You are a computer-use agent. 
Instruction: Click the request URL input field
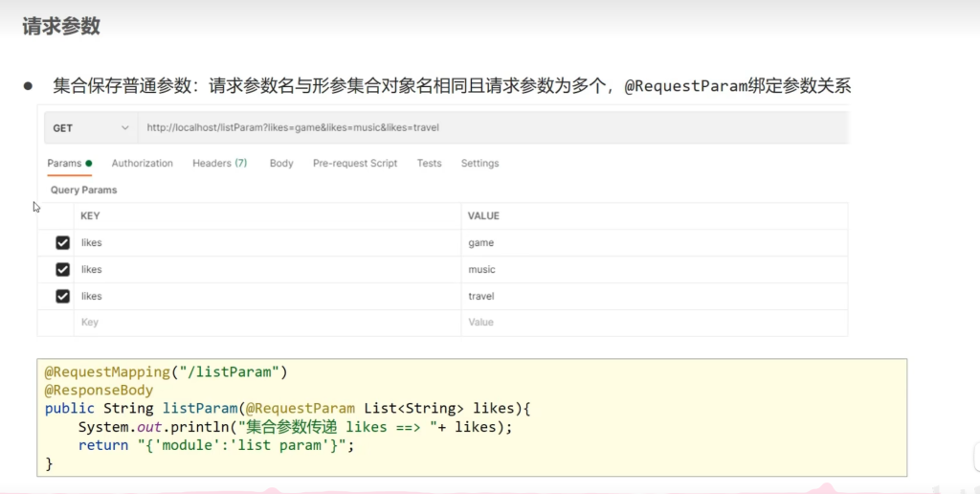(x=479, y=128)
